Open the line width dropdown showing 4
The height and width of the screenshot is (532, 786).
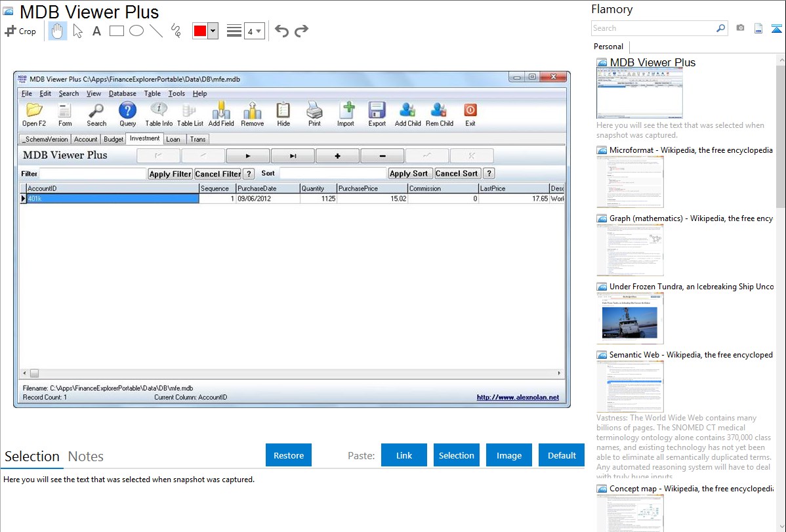click(255, 31)
